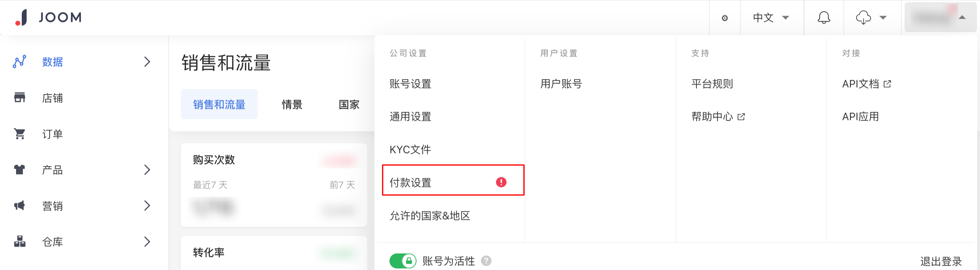Viewport: 980px width, 270px height.
Task: Click the help question mark near 账号为活性
Action: 486,261
